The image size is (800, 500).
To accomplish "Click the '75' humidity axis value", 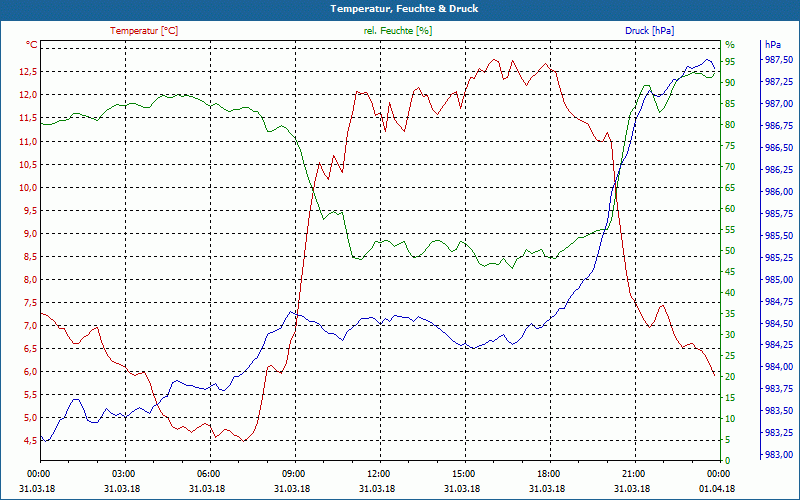I will click(x=730, y=146).
